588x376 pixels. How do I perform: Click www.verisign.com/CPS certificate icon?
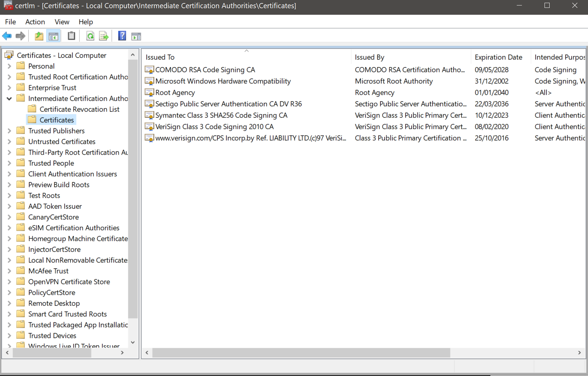[x=149, y=138]
